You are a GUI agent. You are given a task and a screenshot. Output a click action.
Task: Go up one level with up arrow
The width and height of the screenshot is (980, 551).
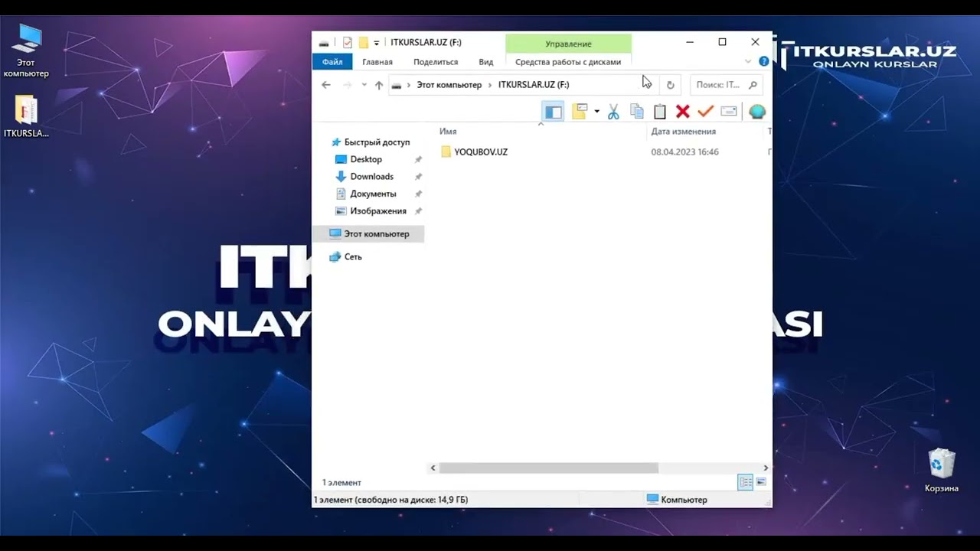(379, 85)
